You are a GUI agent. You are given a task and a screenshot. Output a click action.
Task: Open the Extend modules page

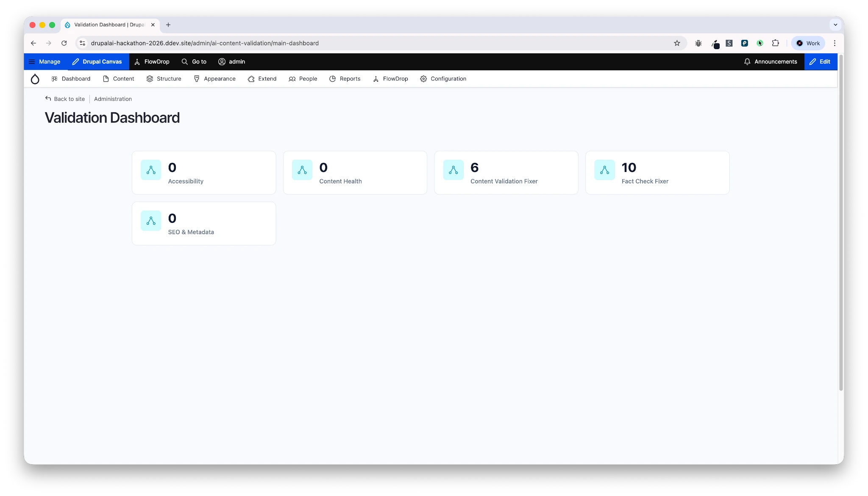(x=262, y=79)
